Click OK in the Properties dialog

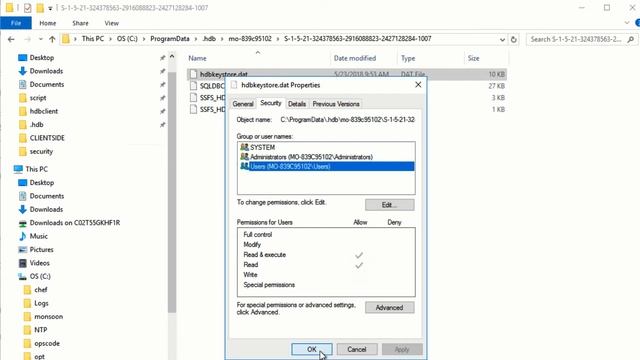(x=312, y=349)
